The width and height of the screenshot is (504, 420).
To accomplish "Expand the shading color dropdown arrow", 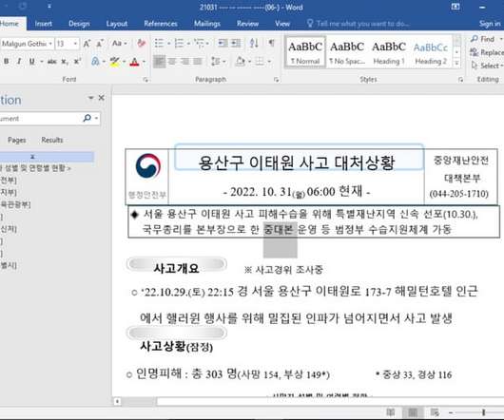I will tap(249, 62).
